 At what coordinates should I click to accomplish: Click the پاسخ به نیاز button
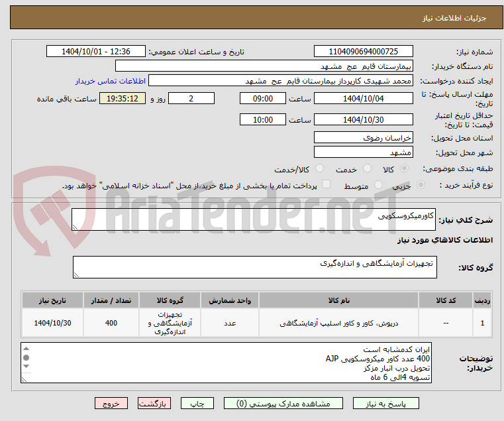pos(385,404)
